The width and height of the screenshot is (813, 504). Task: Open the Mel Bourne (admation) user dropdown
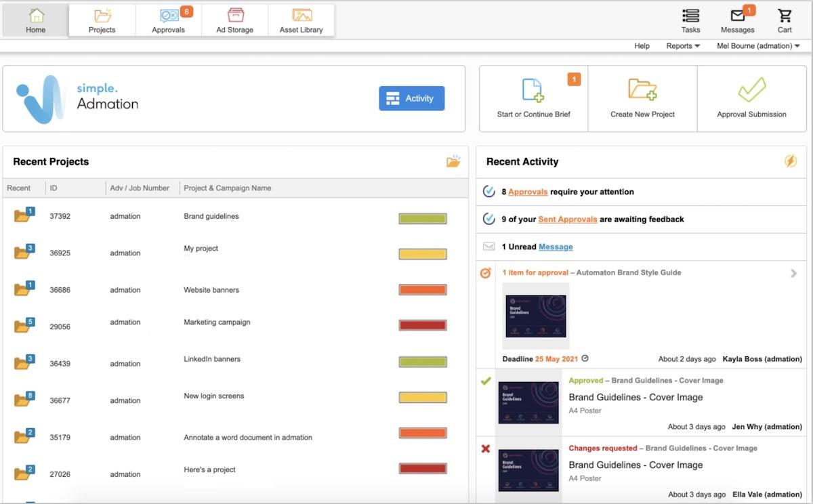pos(758,46)
